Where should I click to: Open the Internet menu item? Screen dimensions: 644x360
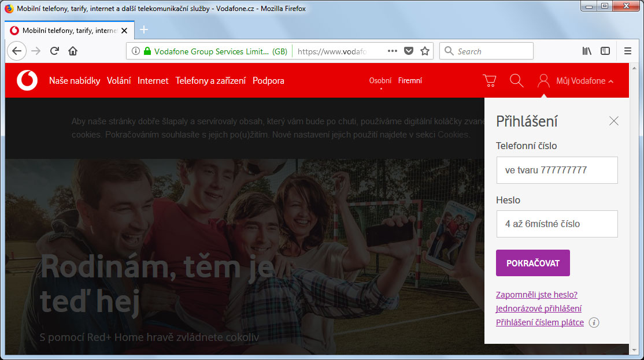[x=153, y=81]
